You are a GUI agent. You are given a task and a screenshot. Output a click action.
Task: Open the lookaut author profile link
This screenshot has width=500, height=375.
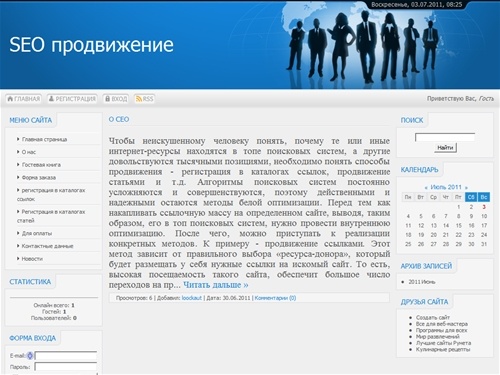tap(192, 298)
